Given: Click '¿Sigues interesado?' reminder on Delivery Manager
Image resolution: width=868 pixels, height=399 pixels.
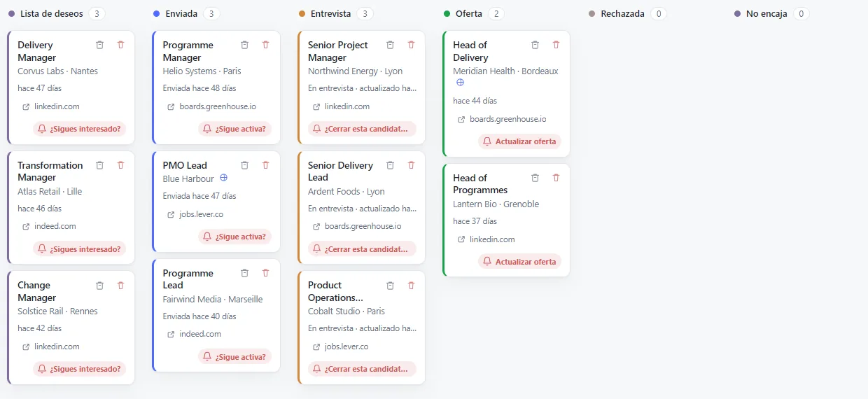Looking at the screenshot, I should (80, 129).
